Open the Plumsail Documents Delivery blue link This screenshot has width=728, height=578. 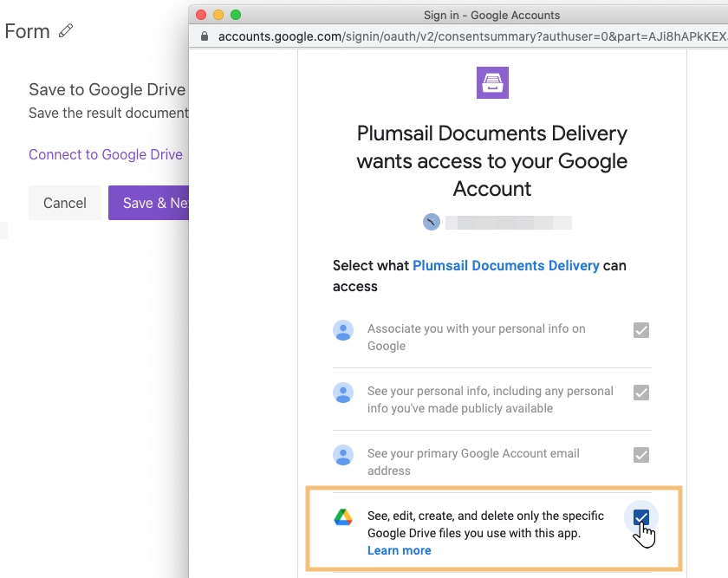pos(505,265)
